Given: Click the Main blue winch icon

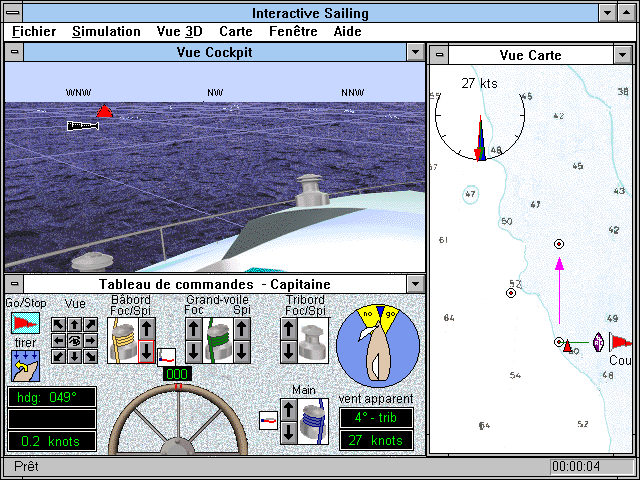Looking at the screenshot, I should (x=313, y=422).
